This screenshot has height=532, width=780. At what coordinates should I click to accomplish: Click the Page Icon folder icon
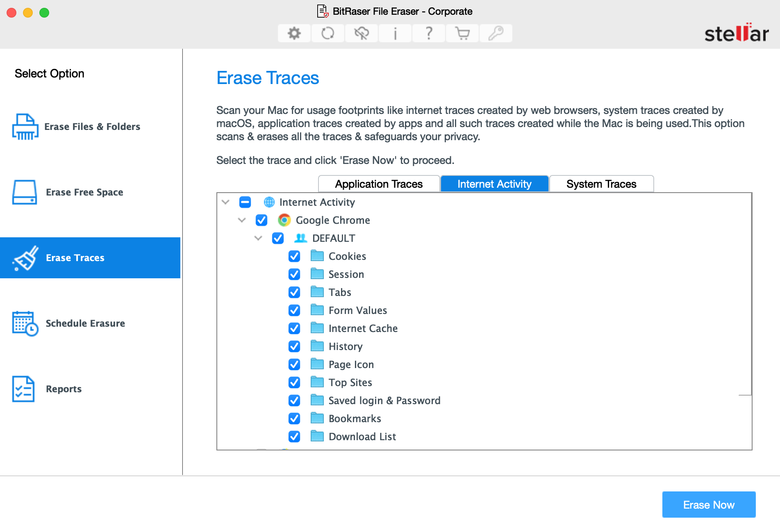point(317,364)
